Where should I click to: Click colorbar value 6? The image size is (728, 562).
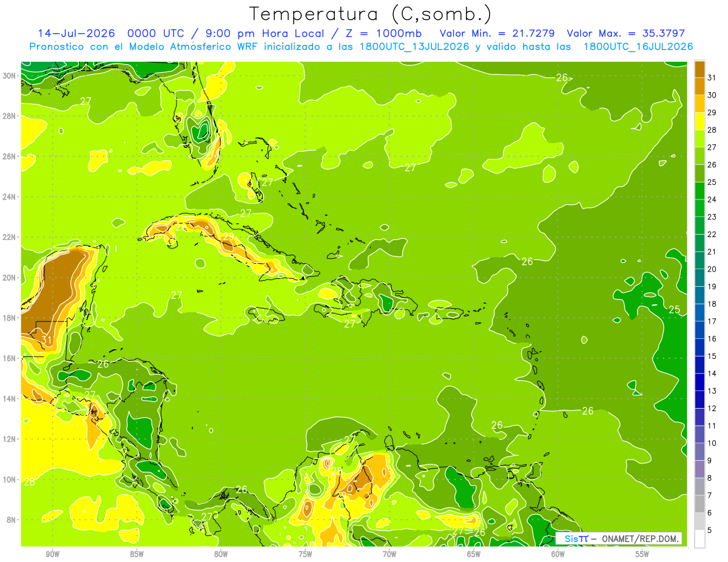709,512
